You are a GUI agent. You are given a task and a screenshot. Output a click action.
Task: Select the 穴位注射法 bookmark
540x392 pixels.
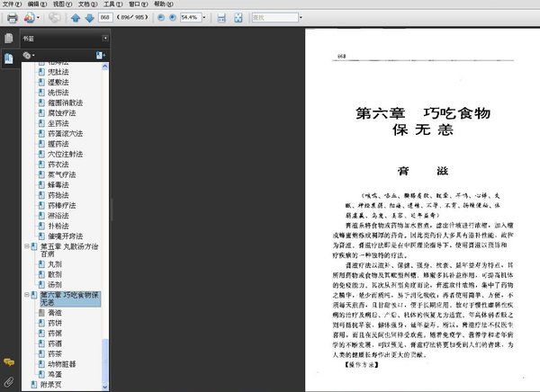pyautogui.click(x=65, y=154)
